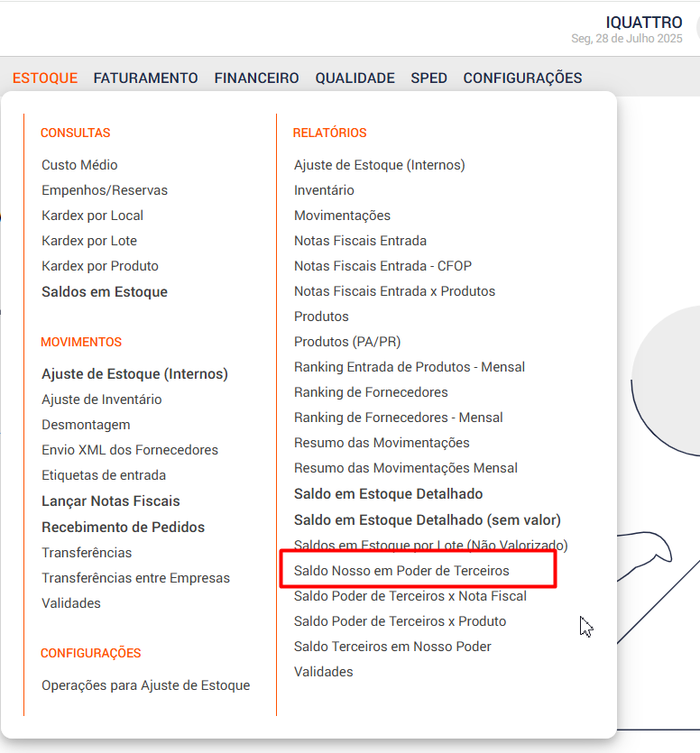
Task: Open Etiquetas de entrada
Action: tap(104, 475)
